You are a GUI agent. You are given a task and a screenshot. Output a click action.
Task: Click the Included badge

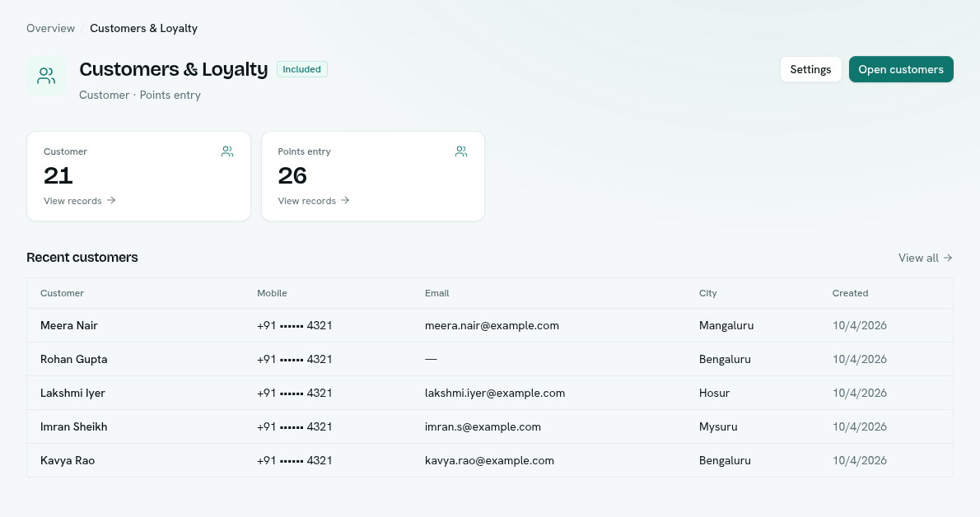click(302, 69)
